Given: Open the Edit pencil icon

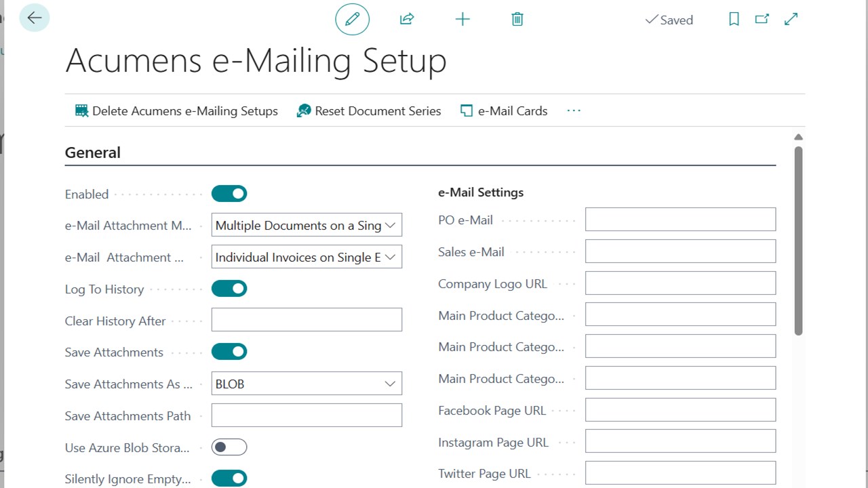Looking at the screenshot, I should [x=352, y=19].
